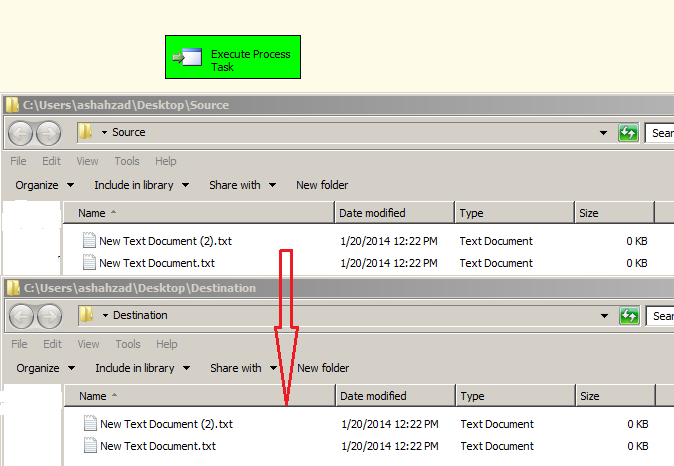This screenshot has height=466, width=674.
Task: Click New folder in Source window
Action: 322,185
